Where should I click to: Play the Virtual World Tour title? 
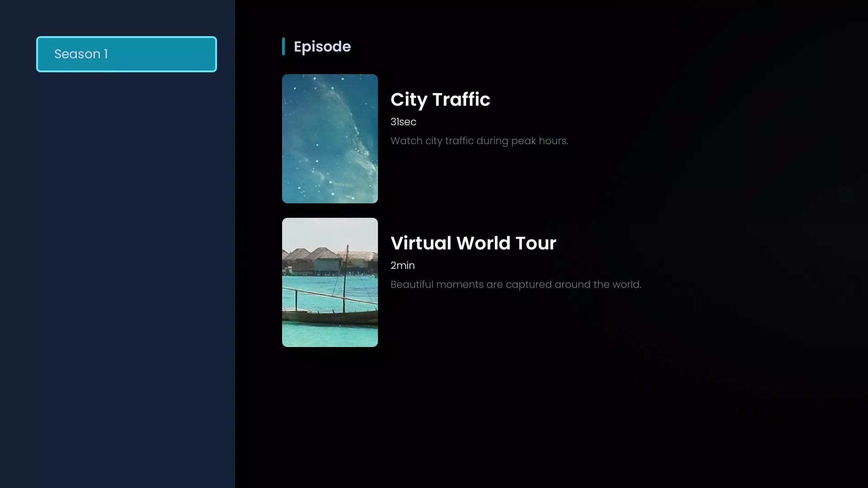coord(473,243)
